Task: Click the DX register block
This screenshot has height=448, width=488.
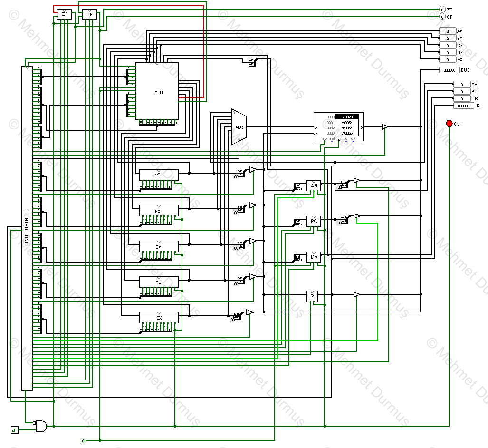Action: click(x=158, y=282)
